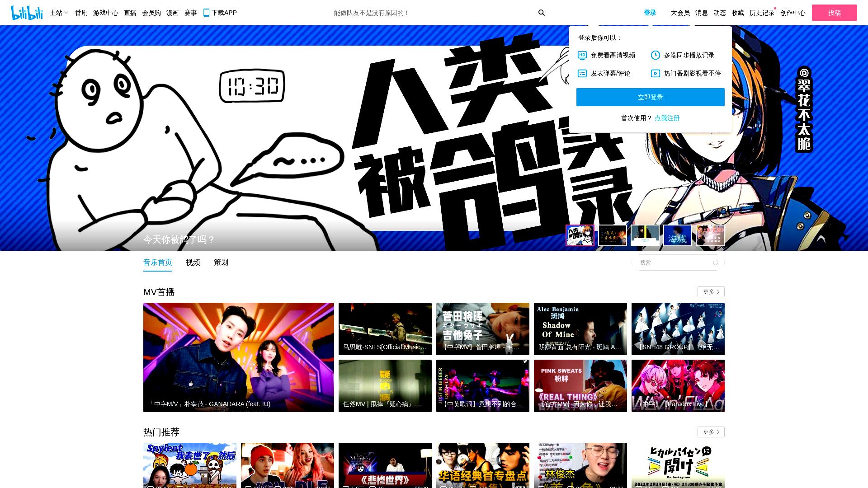This screenshot has height=488, width=868.
Task: Open 漫画 in navigation bar
Action: (173, 13)
